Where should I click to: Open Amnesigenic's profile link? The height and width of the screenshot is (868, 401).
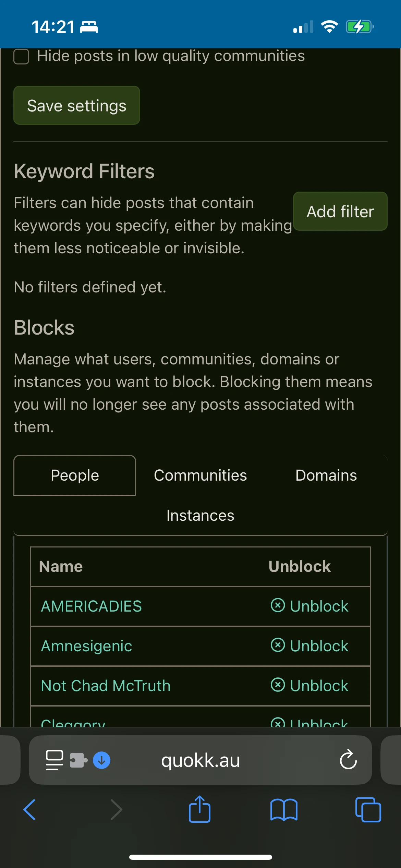tap(86, 646)
